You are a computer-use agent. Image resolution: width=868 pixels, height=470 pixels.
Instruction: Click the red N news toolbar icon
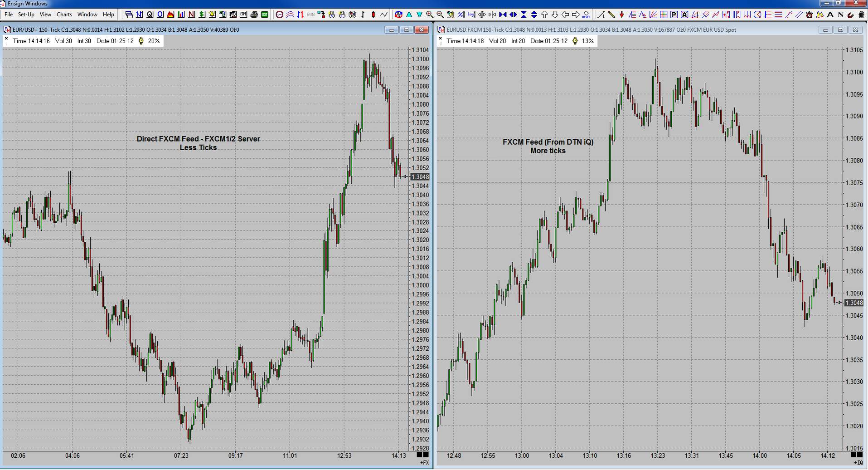pos(191,15)
